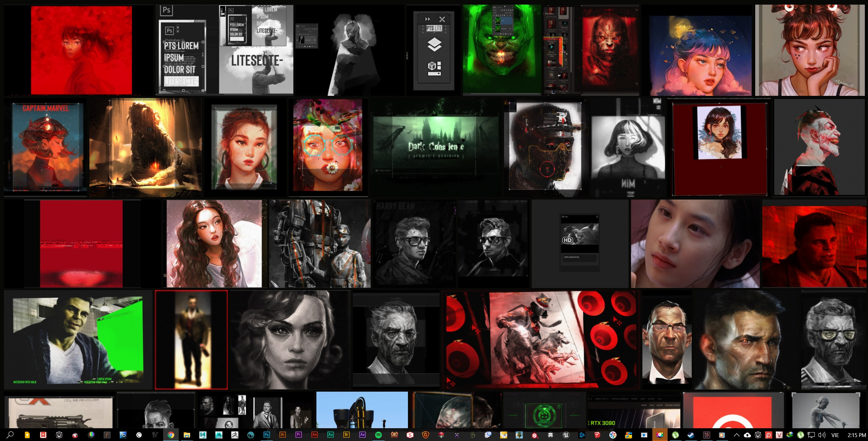868x441 pixels.
Task: Select the green Lantern HUD emblem image
Action: tap(544, 410)
